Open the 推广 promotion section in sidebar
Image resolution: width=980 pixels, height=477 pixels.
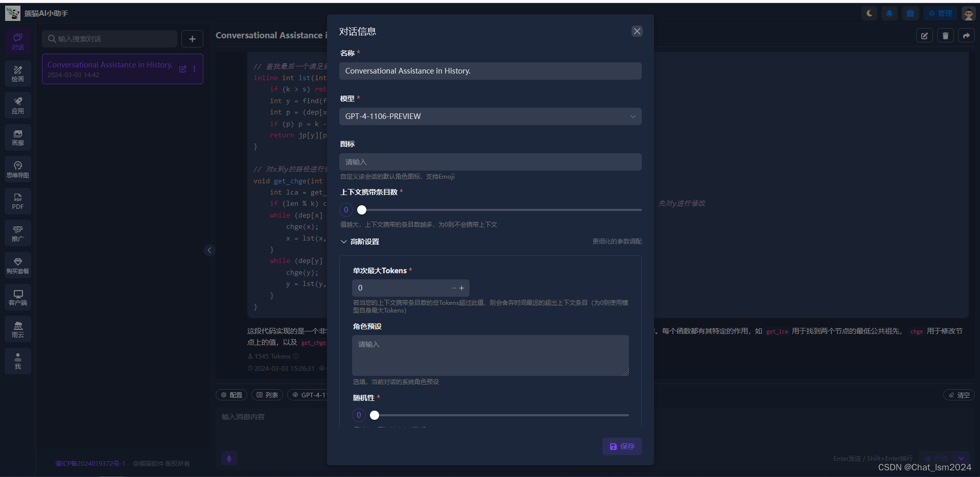click(18, 233)
